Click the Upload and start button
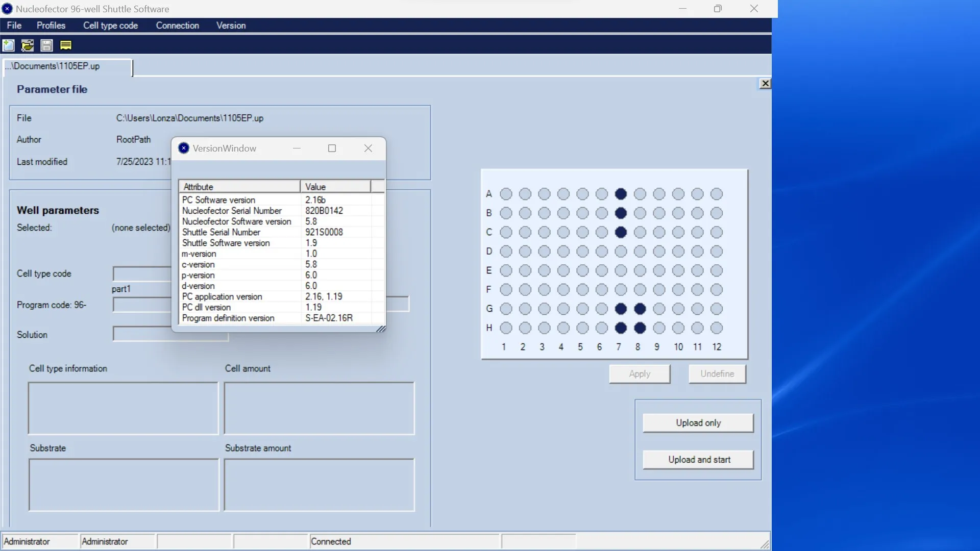This screenshot has height=551, width=980. point(698,460)
